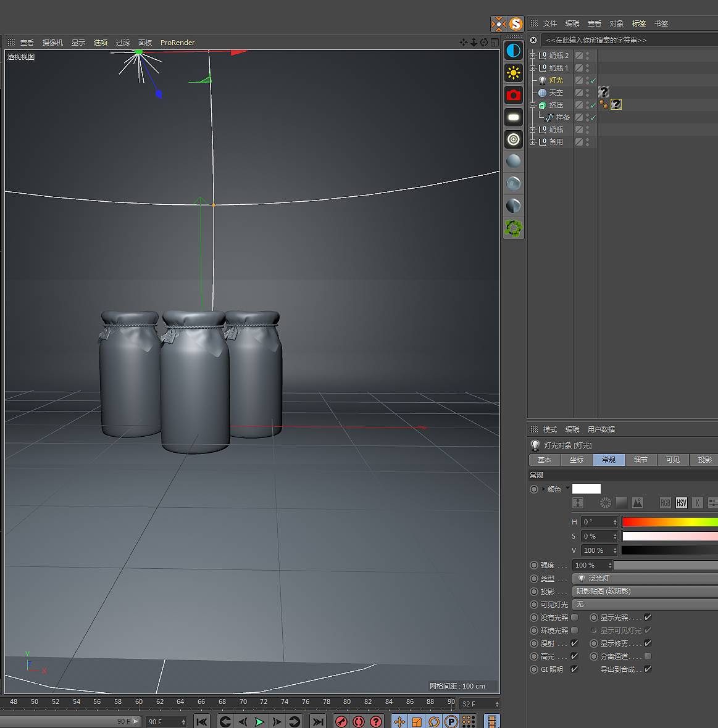718x728 pixels.
Task: Click the question-mark texture tag on 天空
Action: click(603, 92)
